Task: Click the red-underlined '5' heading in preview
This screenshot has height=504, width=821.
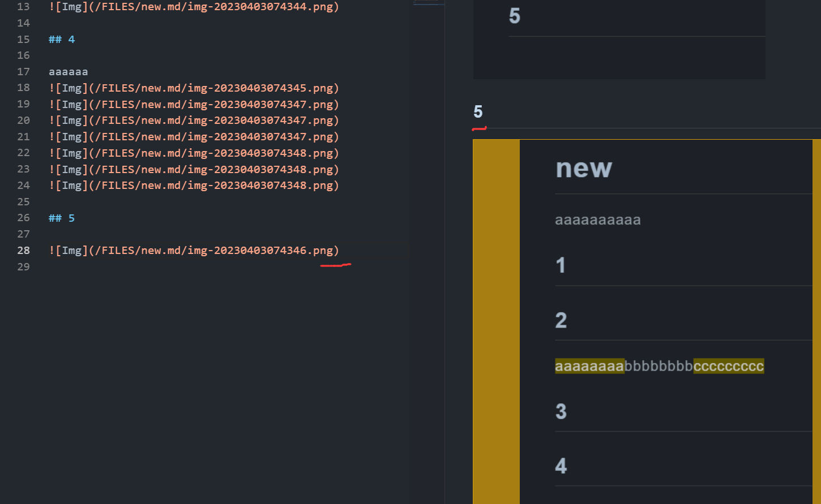Action: point(477,112)
